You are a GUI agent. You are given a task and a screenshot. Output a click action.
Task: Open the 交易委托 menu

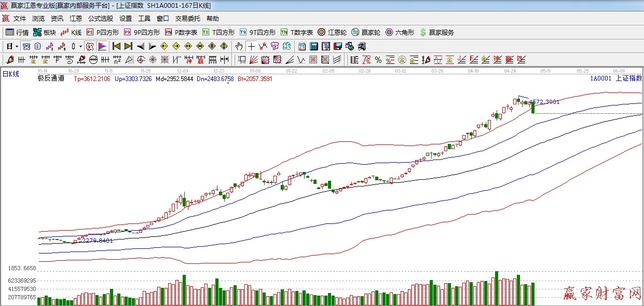tap(187, 18)
